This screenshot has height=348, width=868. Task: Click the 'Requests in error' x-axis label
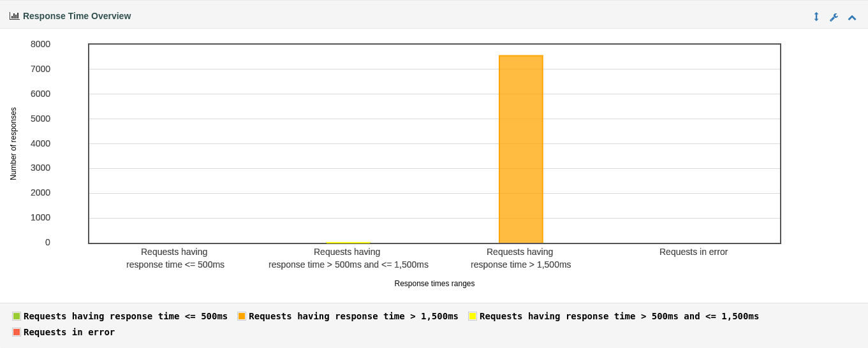point(693,252)
